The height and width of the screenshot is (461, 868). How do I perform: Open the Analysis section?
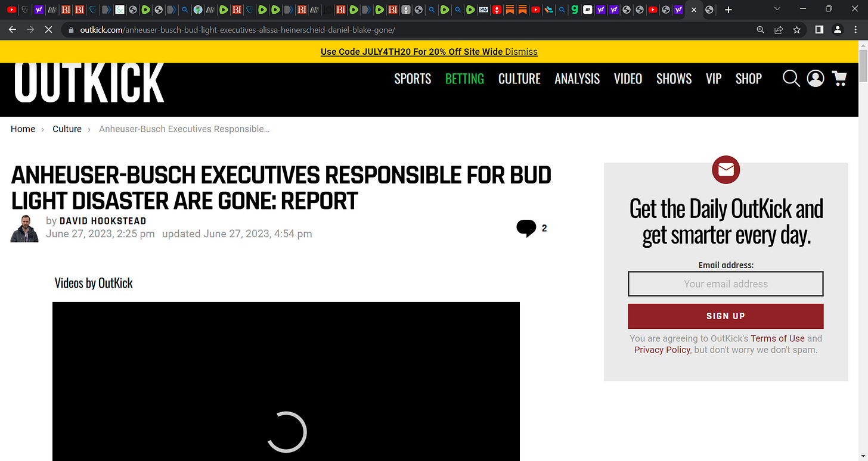tap(577, 79)
